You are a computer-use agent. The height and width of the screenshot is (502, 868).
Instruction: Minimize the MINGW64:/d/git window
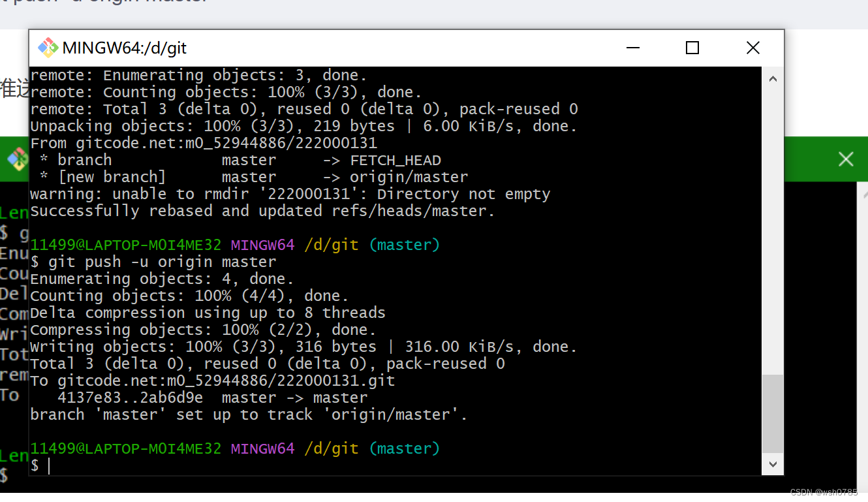(x=632, y=48)
